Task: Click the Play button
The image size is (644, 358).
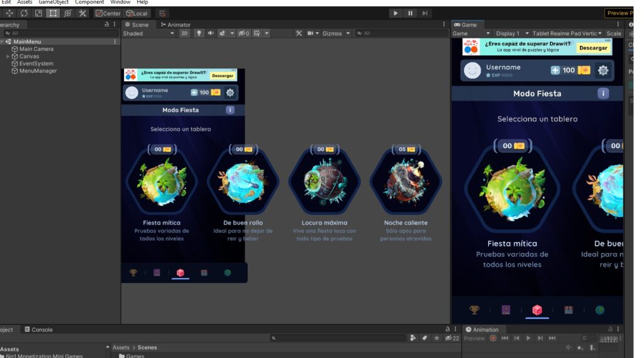Action: pyautogui.click(x=395, y=13)
